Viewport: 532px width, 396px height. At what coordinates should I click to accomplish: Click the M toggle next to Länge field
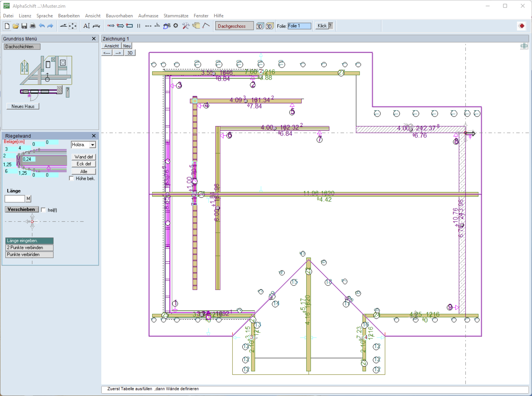click(x=28, y=199)
